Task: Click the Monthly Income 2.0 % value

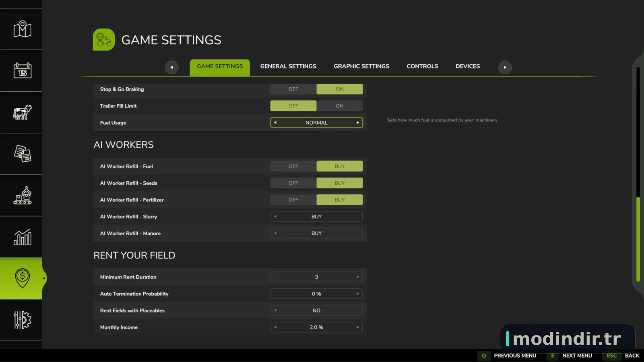Action: (316, 327)
